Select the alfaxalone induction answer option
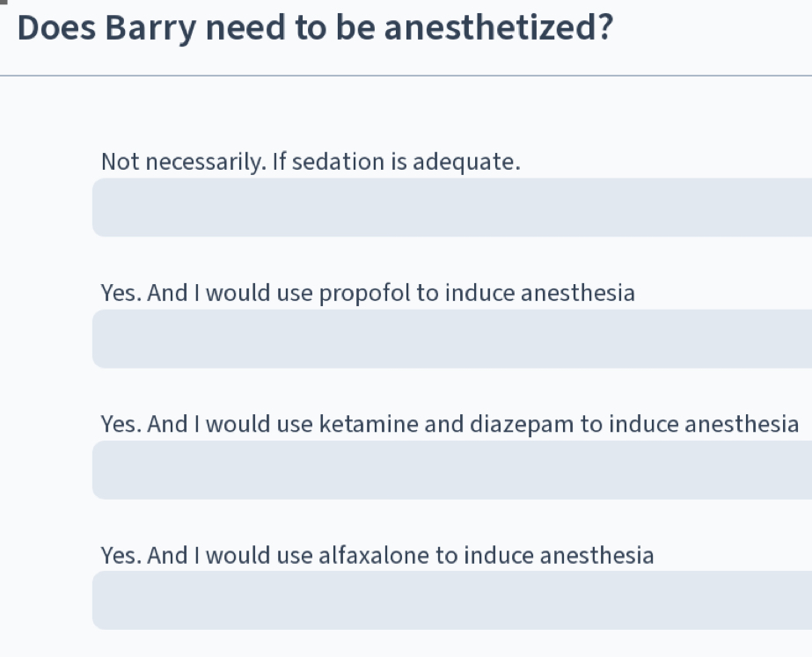This screenshot has height=657, width=812. point(377,556)
